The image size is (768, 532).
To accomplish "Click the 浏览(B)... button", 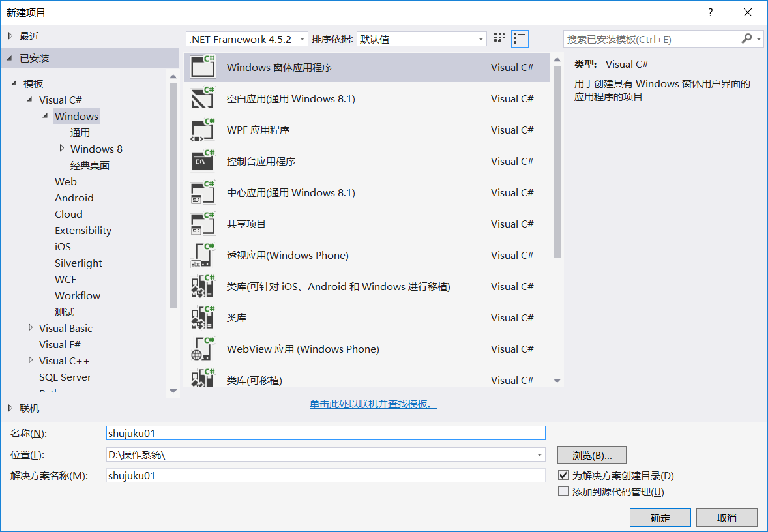I will tap(592, 455).
